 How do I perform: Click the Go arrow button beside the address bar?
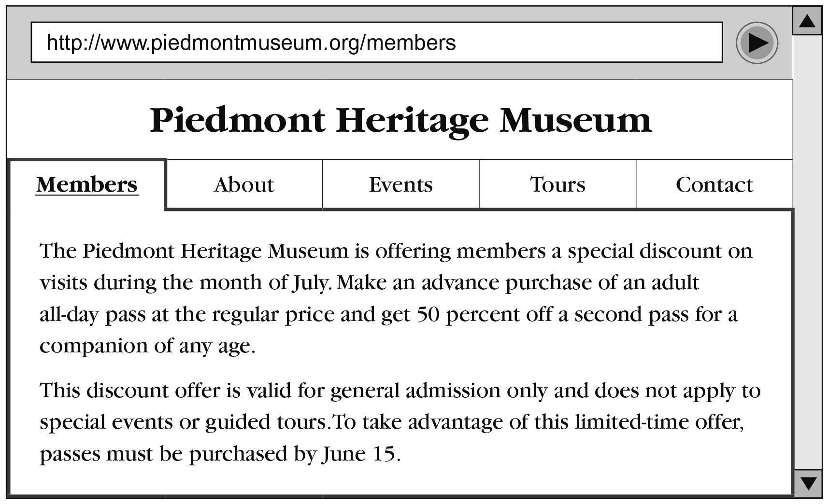(757, 42)
